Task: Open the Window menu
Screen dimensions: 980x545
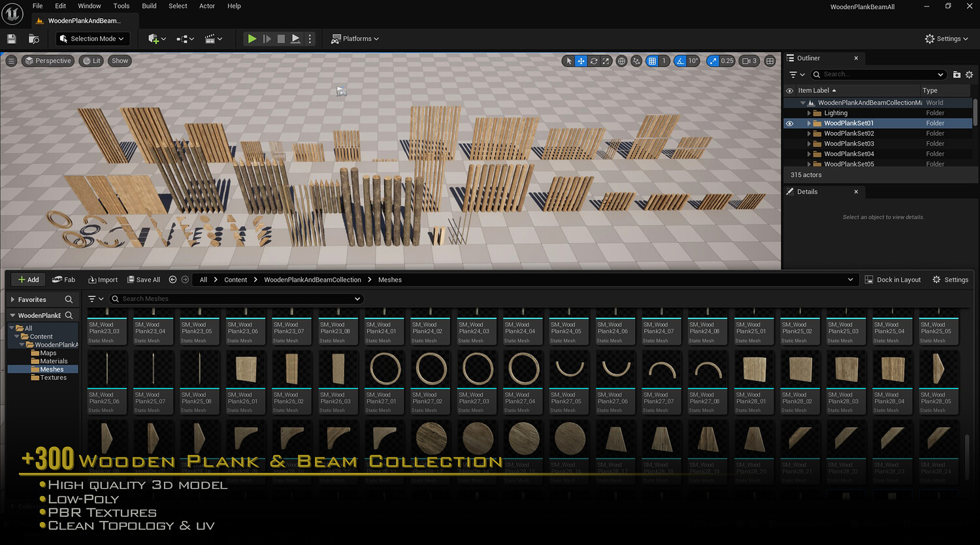Action: pos(90,6)
